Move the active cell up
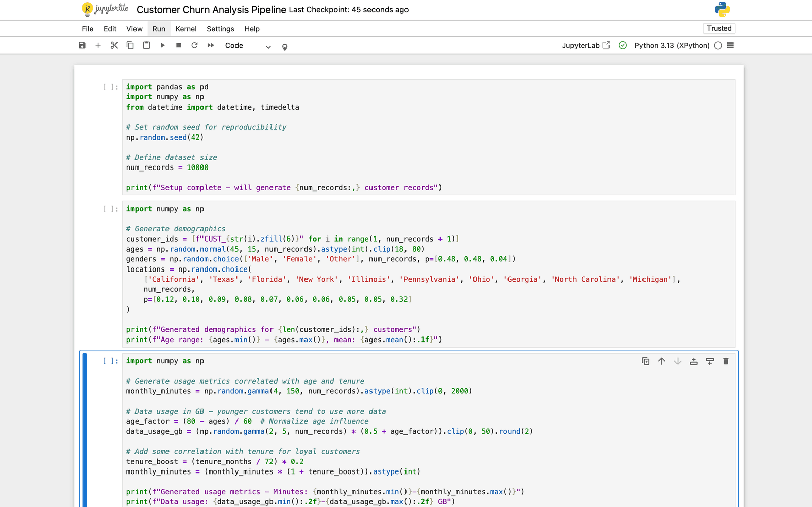The width and height of the screenshot is (812, 507). [662, 361]
